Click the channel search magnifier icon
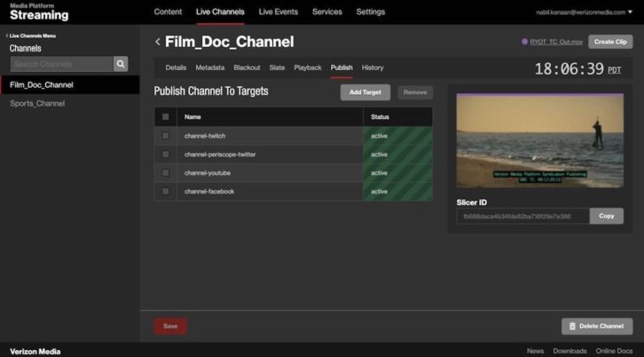The height and width of the screenshot is (357, 644). coord(121,64)
